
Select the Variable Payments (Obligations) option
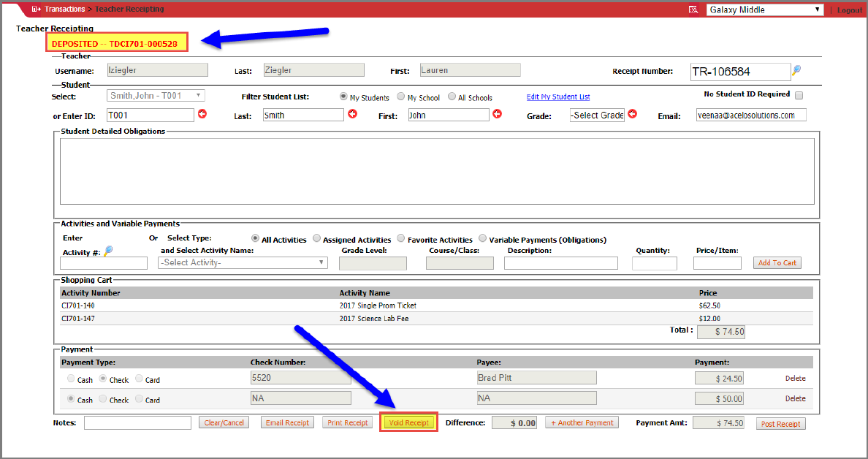tap(483, 238)
